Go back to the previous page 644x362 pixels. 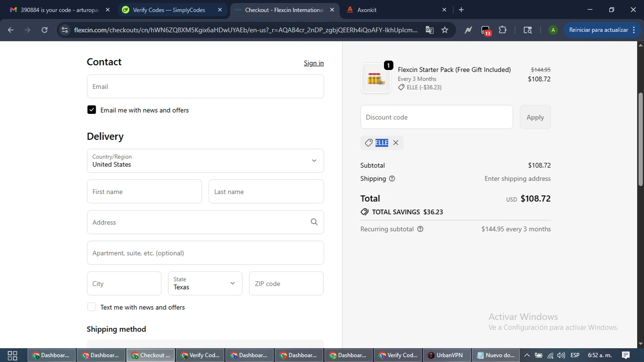[11, 30]
